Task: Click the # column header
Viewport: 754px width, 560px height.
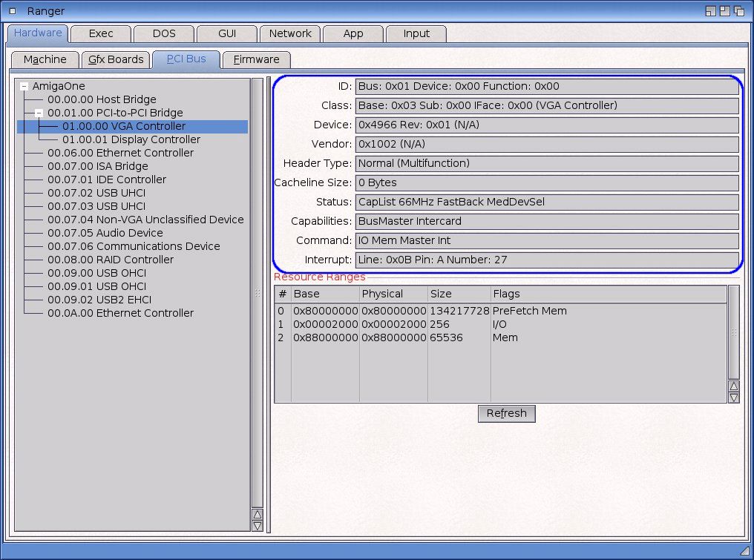Action: 283,294
